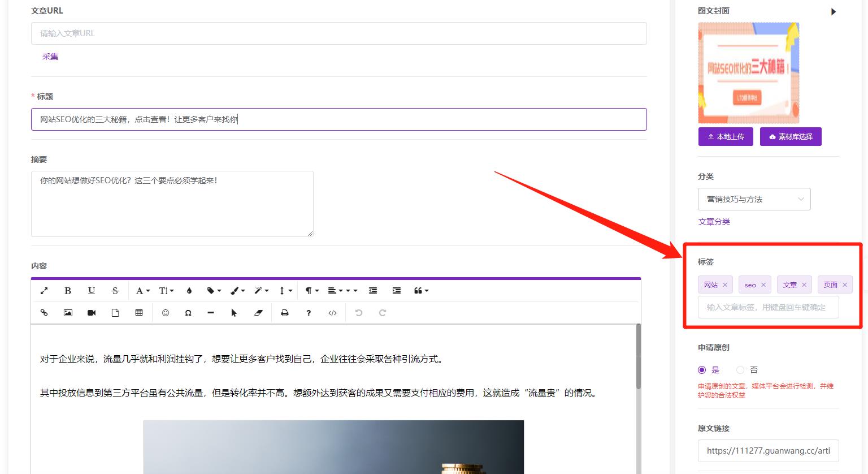Screen dimensions: 868x474
Task: Decrease indent with the outdent icon
Action: click(x=373, y=291)
